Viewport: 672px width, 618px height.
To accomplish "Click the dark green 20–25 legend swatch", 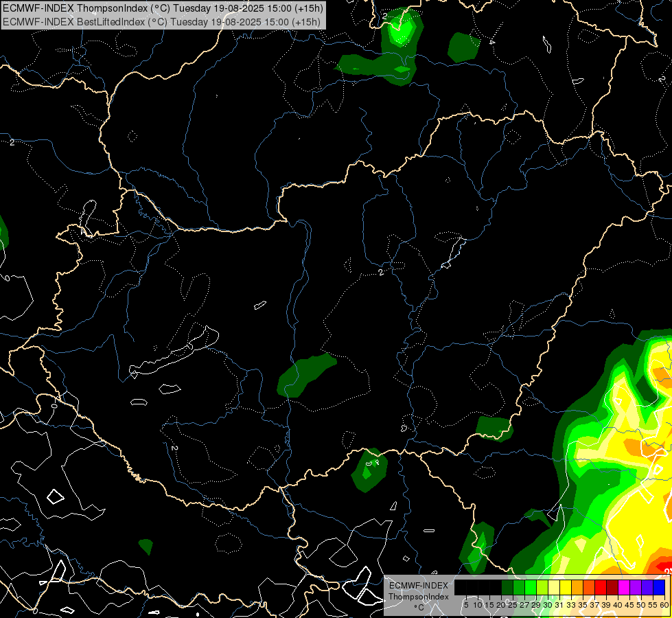I will 507,588.
